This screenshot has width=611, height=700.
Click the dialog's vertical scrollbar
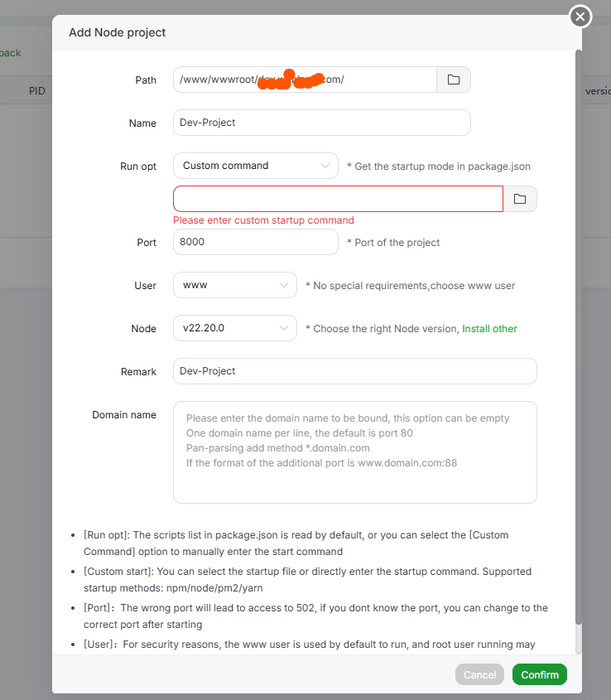[x=578, y=331]
